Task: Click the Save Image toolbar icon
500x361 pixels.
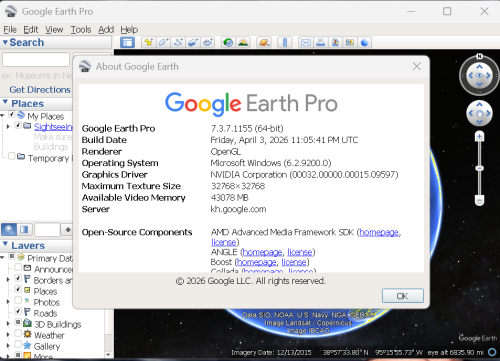Action: click(335, 43)
